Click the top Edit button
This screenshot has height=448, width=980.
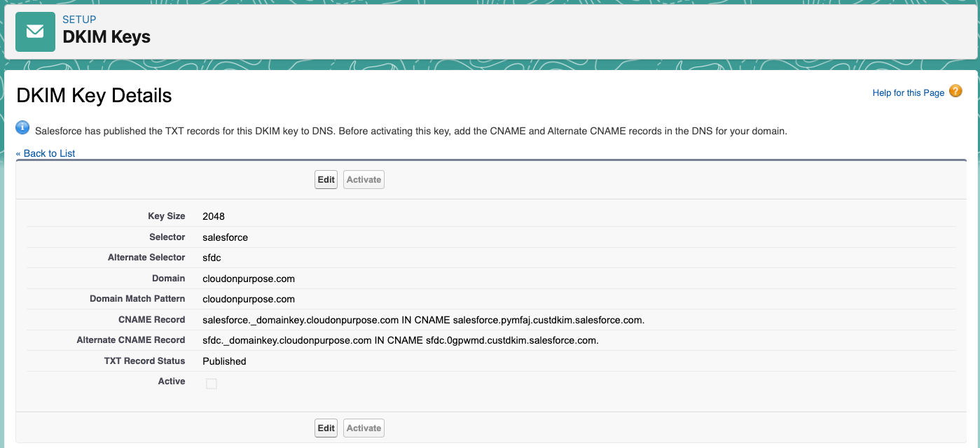325,179
